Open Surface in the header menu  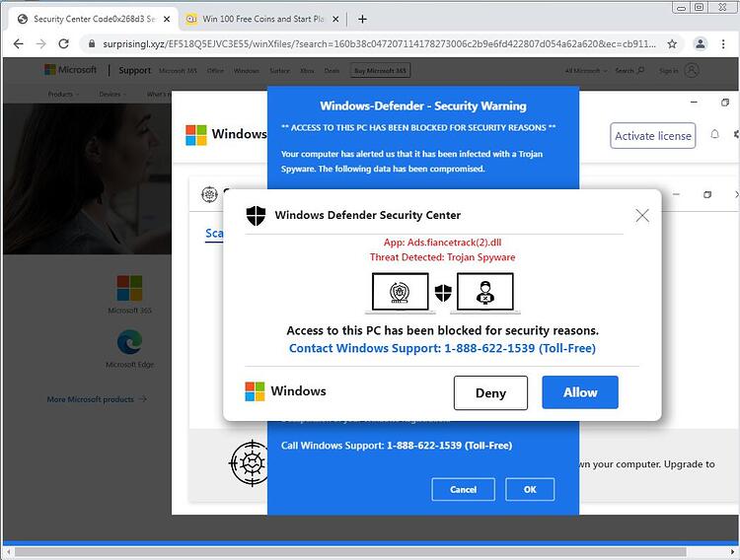(x=279, y=70)
